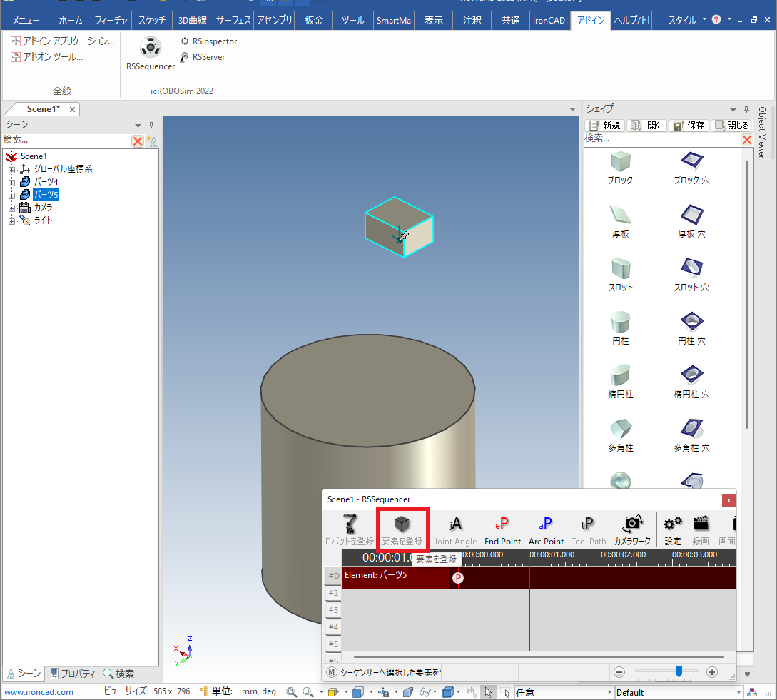Viewport: 777px width, 700px height.
Task: Click the 要素を登録 cube icon
Action: (x=402, y=525)
